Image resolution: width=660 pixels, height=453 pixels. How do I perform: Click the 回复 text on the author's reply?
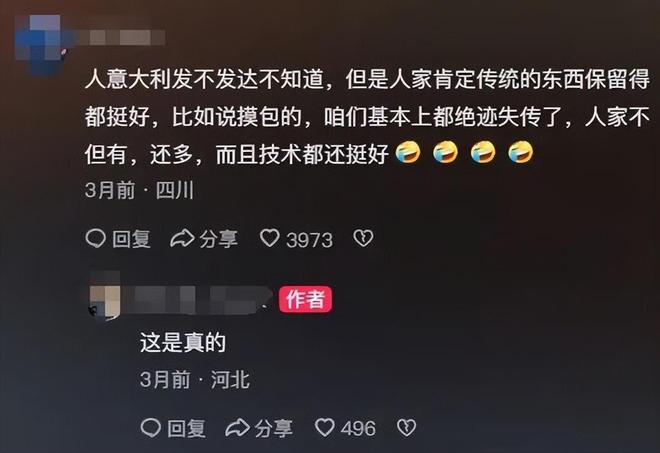186,428
